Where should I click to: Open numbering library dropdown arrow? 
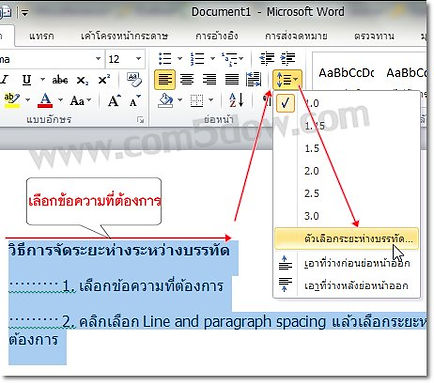coord(212,59)
